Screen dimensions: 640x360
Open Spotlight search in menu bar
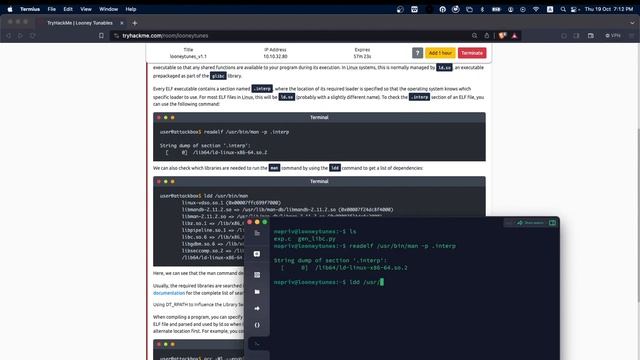coord(563,9)
